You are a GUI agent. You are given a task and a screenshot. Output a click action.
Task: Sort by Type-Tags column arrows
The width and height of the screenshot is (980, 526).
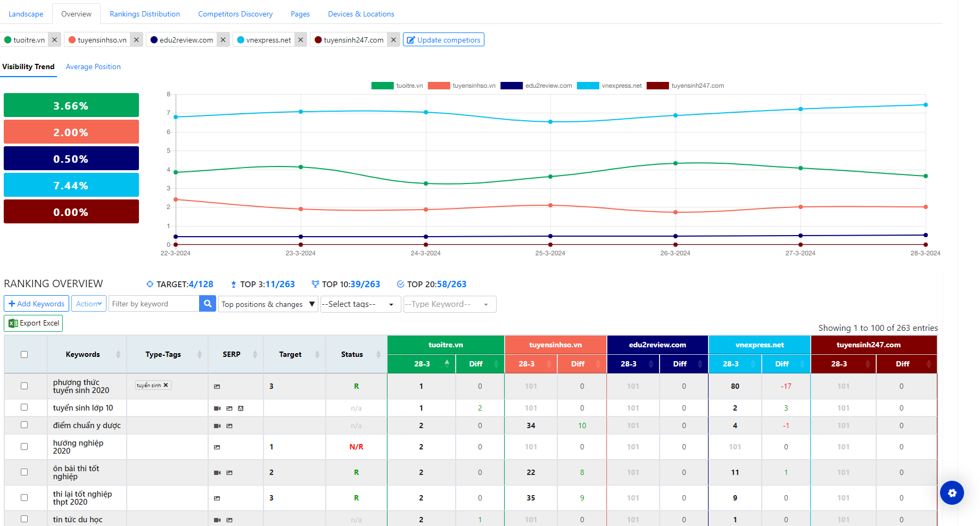click(x=200, y=355)
